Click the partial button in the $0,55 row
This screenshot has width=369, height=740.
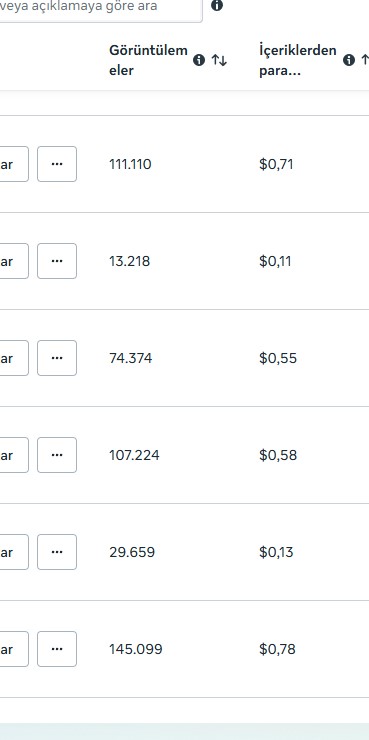pos(14,358)
